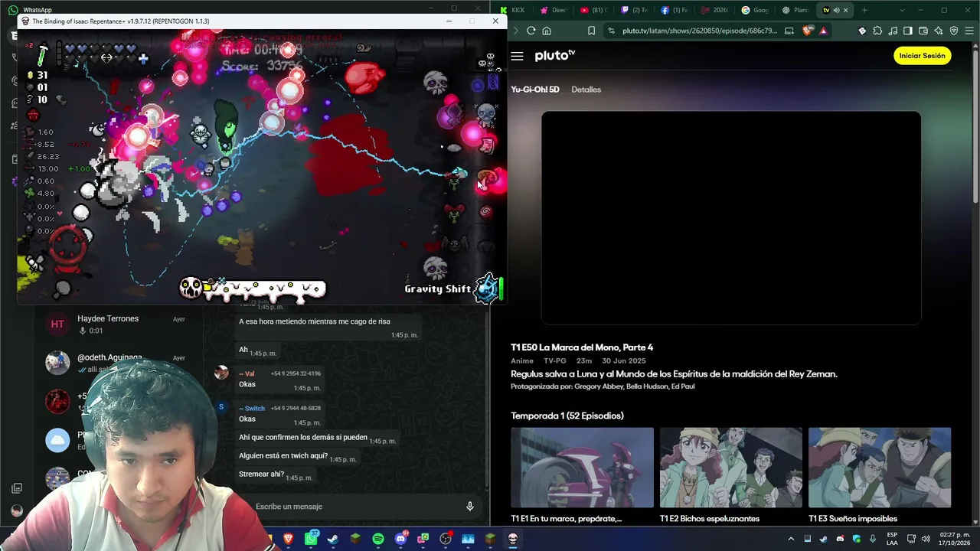Reload the Pluto TV page
The height and width of the screenshot is (551, 980).
click(x=531, y=31)
